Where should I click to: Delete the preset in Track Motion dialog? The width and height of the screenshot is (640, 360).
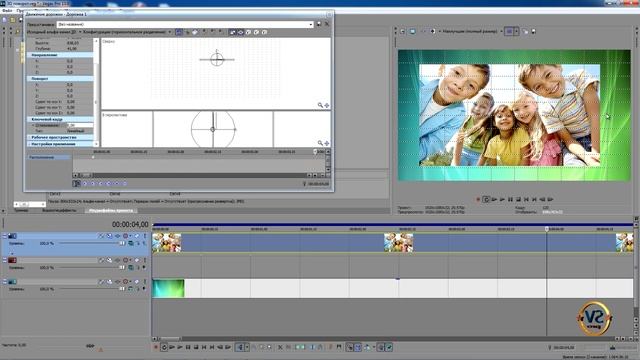point(327,24)
